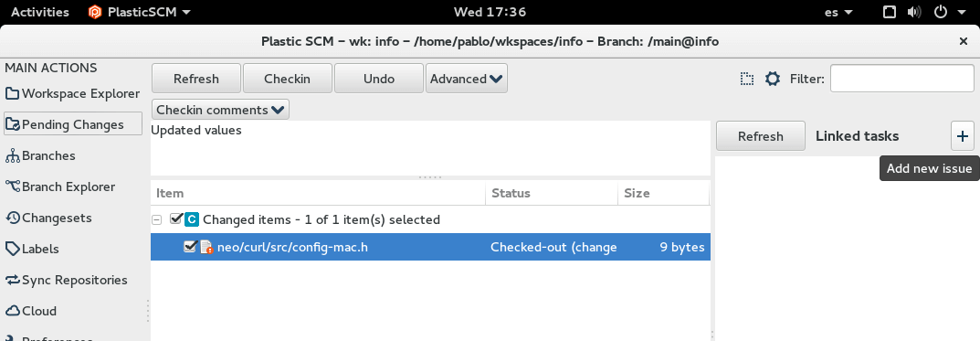The image size is (980, 341).
Task: Open the Advanced dropdown menu
Action: pyautogui.click(x=466, y=79)
